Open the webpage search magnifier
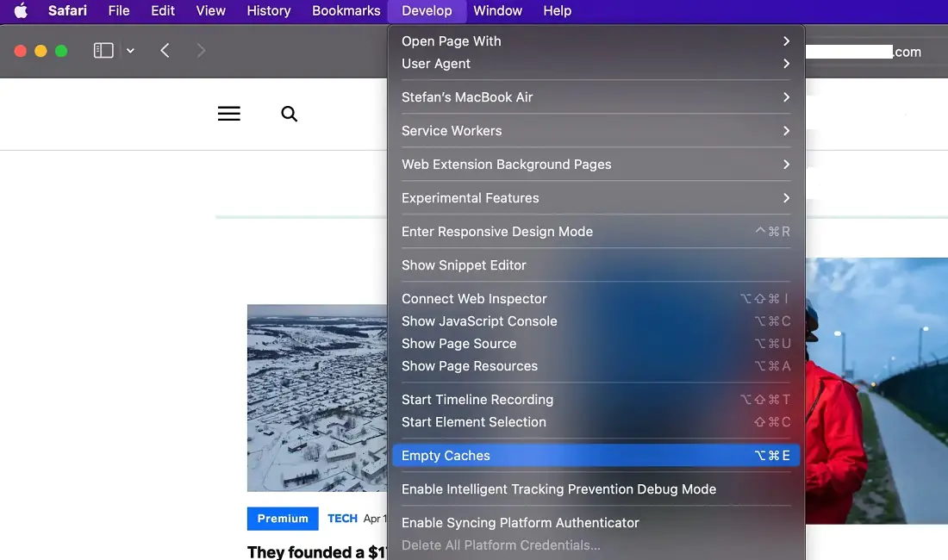This screenshot has width=948, height=560. point(289,114)
